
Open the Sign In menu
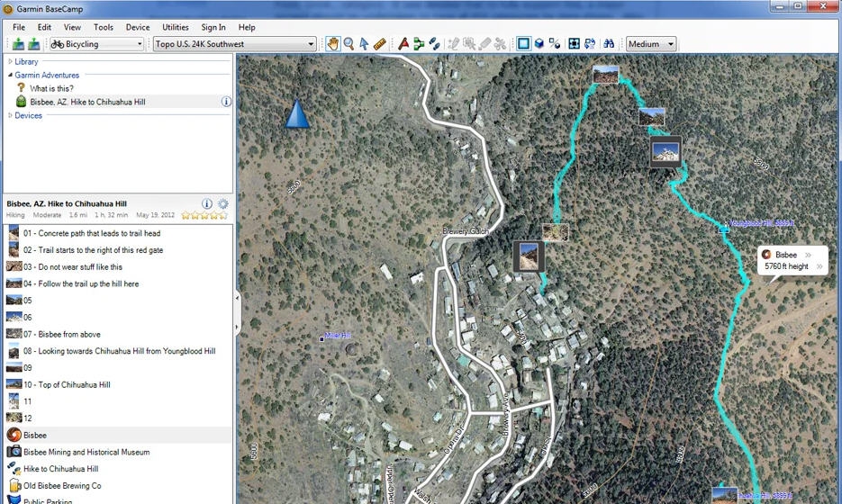(x=213, y=27)
